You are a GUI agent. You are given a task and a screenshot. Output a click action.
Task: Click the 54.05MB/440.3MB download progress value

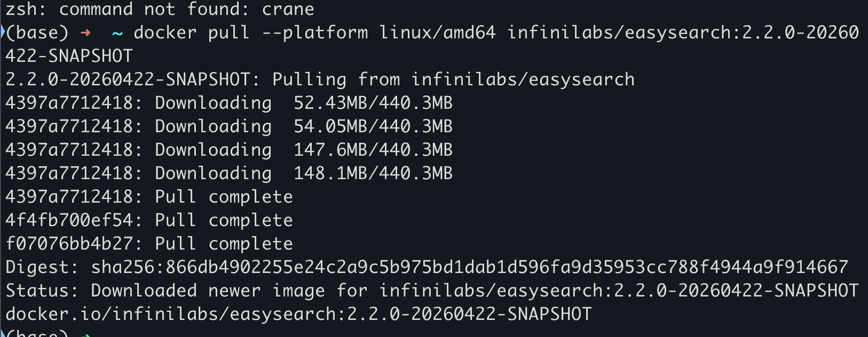[x=373, y=127]
